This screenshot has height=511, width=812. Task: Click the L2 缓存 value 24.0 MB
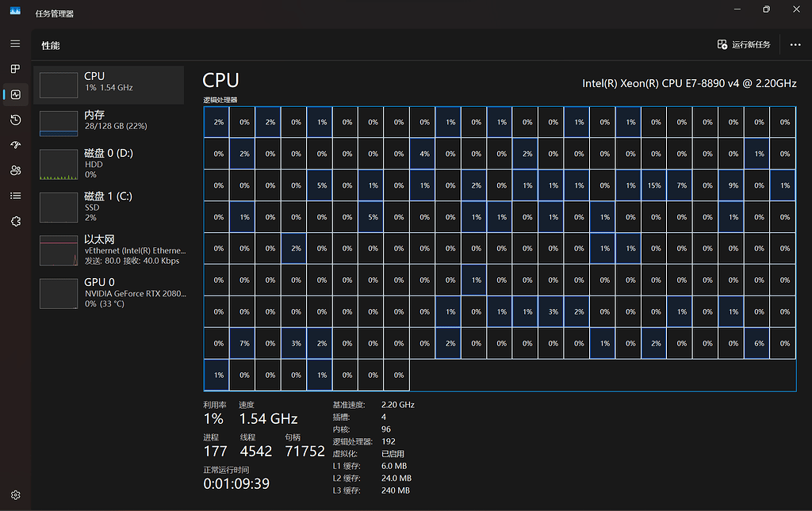[x=396, y=479]
